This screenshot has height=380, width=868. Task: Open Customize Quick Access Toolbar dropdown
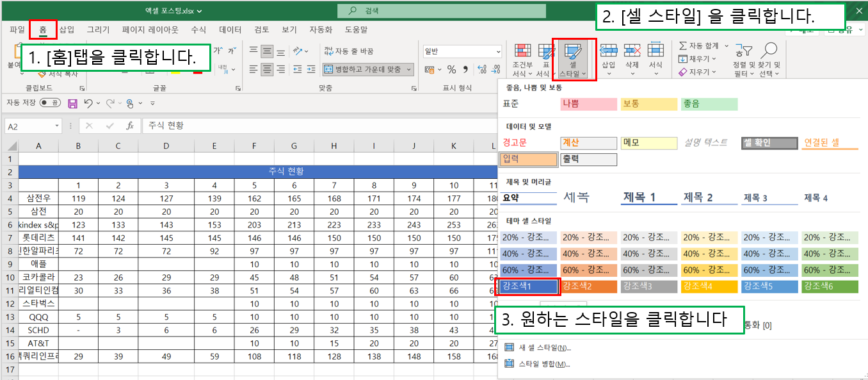pyautogui.click(x=152, y=103)
